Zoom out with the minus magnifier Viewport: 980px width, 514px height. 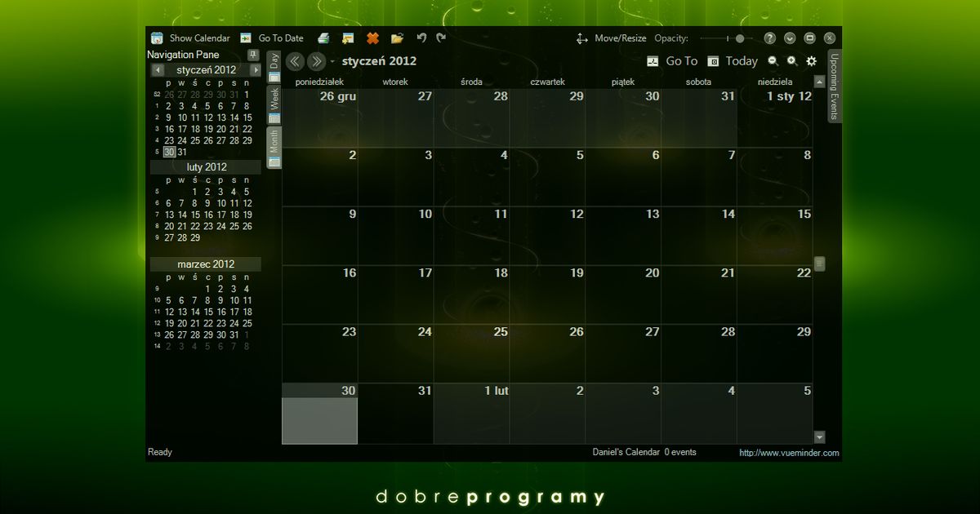[x=773, y=61]
